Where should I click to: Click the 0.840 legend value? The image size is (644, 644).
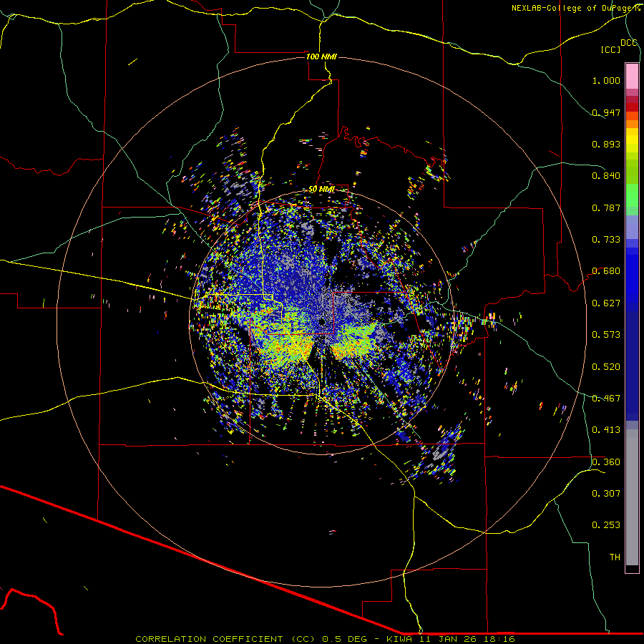pyautogui.click(x=606, y=176)
